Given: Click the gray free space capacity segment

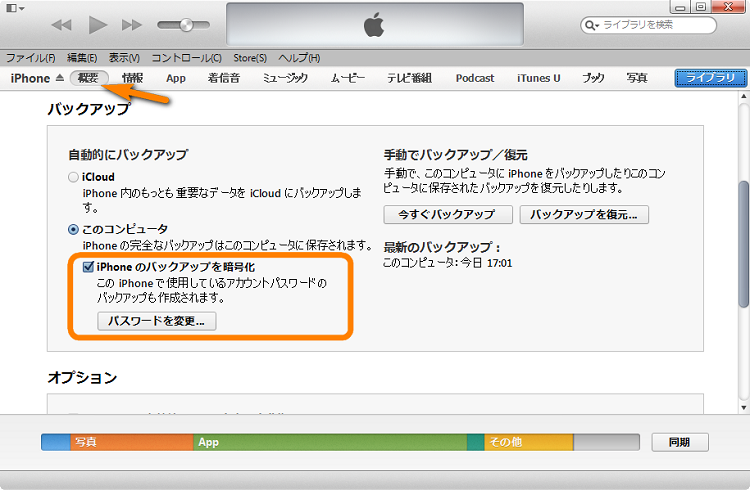Looking at the screenshot, I should click(607, 442).
